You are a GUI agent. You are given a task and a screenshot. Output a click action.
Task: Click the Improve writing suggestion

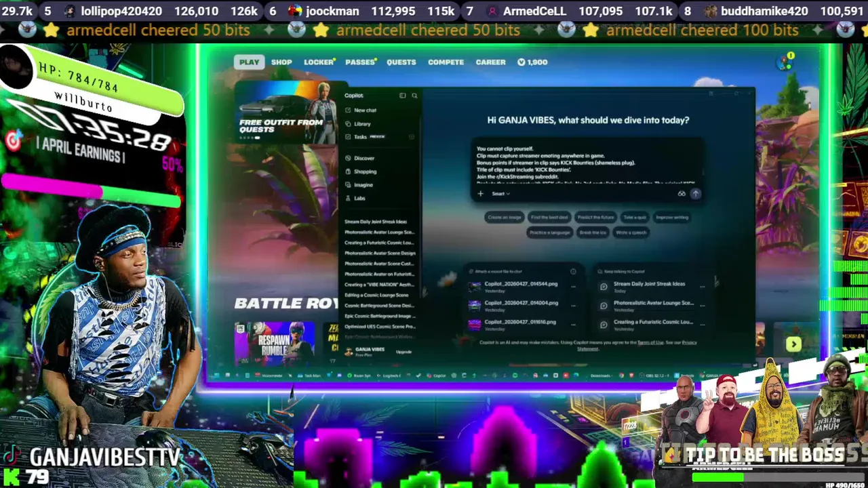[x=672, y=218]
